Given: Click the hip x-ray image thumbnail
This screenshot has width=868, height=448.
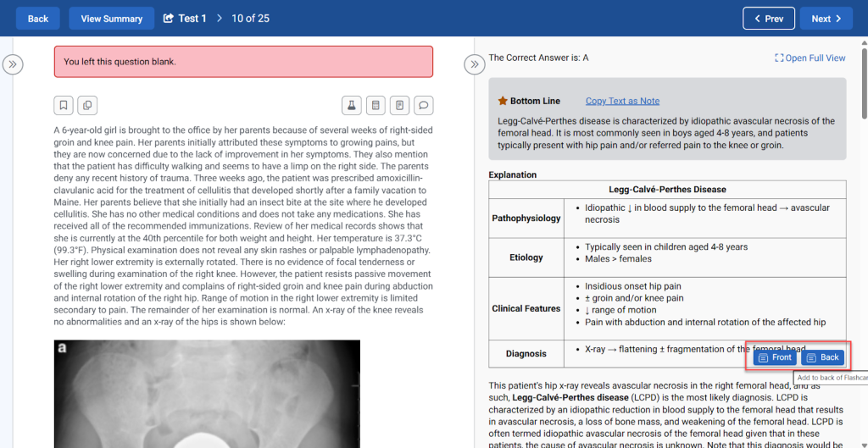Looking at the screenshot, I should (207, 393).
